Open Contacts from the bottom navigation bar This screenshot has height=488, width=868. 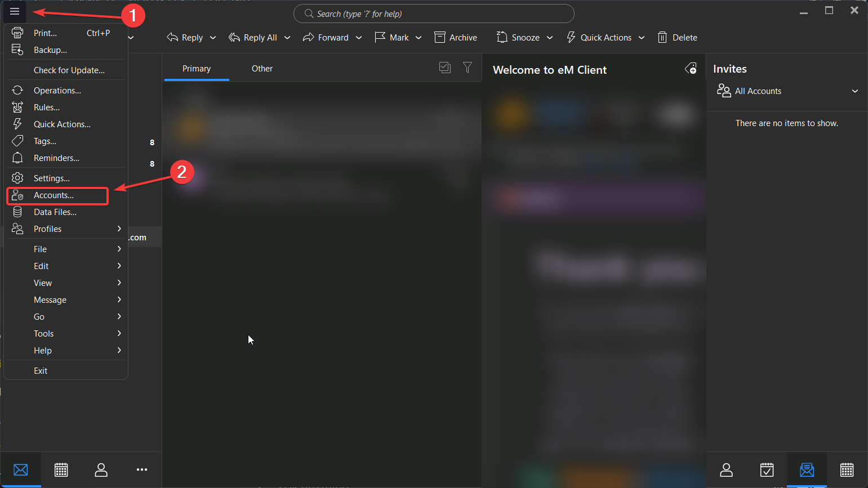coord(101,469)
